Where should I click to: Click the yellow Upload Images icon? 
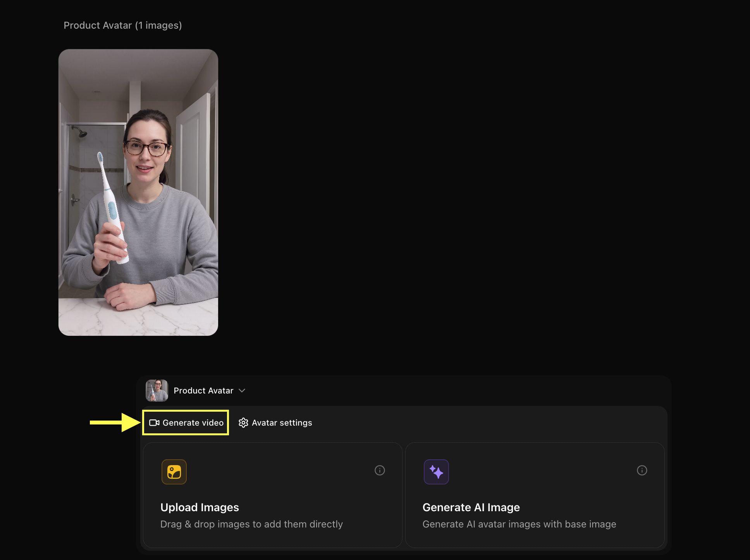point(174,472)
